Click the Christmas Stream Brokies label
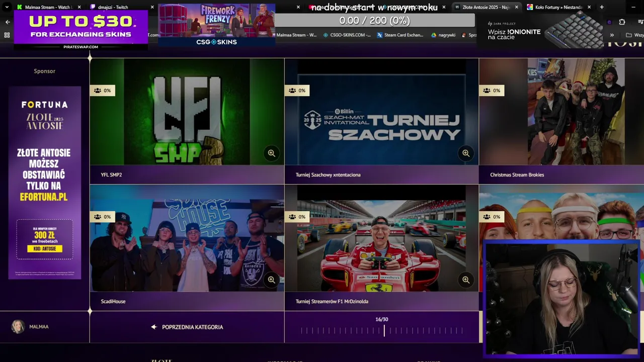This screenshot has width=644, height=362. (x=517, y=175)
